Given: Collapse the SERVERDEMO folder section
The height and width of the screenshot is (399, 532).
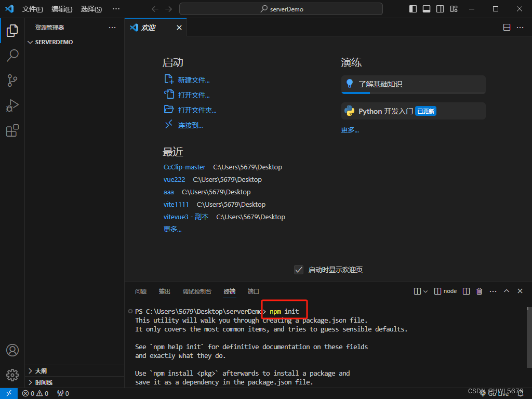Looking at the screenshot, I should click(74, 42).
